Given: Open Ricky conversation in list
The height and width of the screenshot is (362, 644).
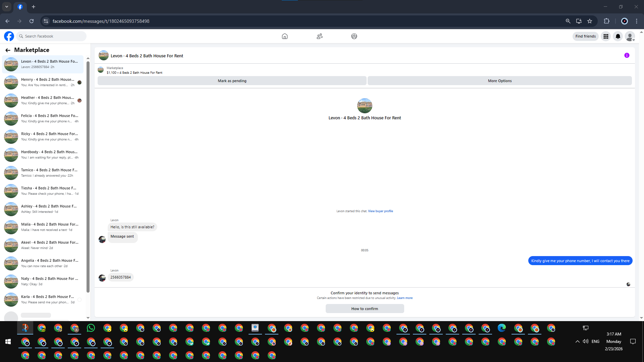Looking at the screenshot, I should [43, 137].
